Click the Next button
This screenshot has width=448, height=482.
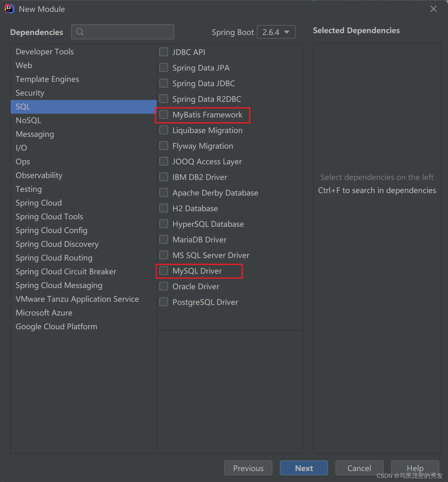tap(304, 468)
